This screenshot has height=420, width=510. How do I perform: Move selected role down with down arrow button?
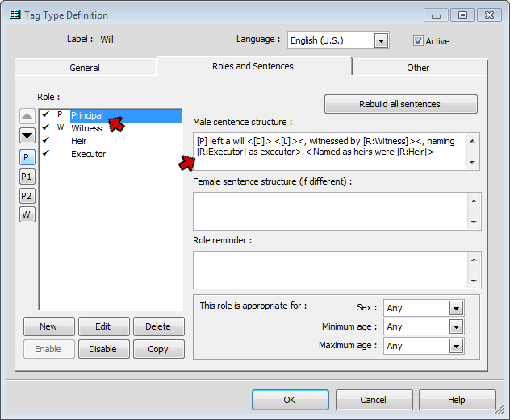(x=27, y=135)
